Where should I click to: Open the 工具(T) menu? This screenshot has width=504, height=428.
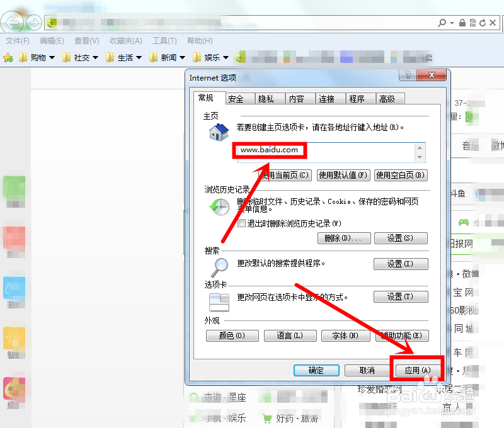[x=164, y=40]
